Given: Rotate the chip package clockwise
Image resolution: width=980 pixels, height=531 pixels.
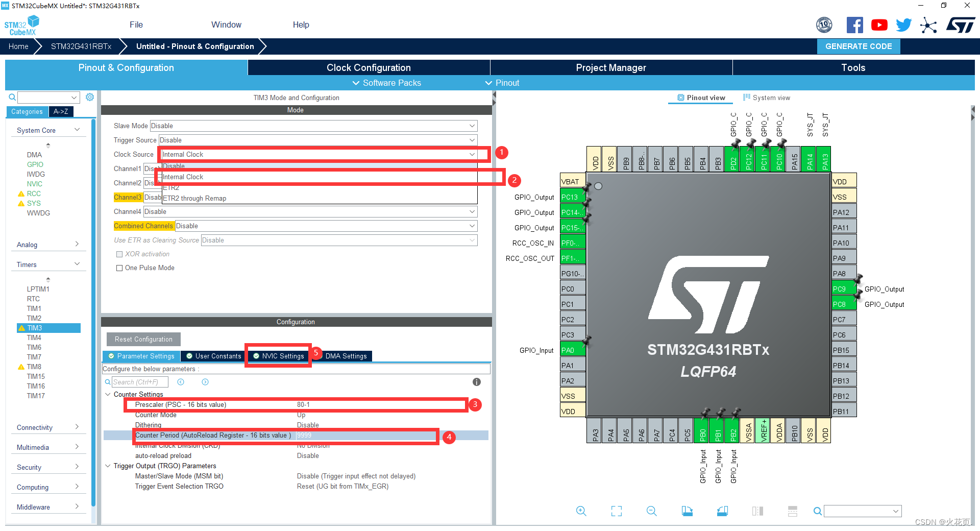Looking at the screenshot, I should (687, 511).
